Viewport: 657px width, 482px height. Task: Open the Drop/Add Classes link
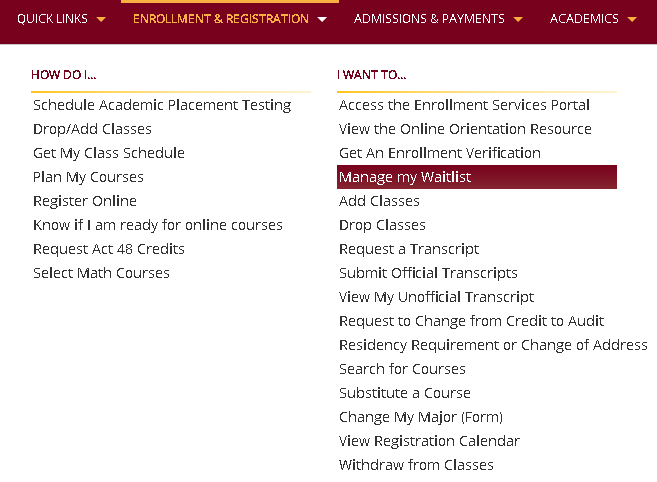pyautogui.click(x=92, y=129)
